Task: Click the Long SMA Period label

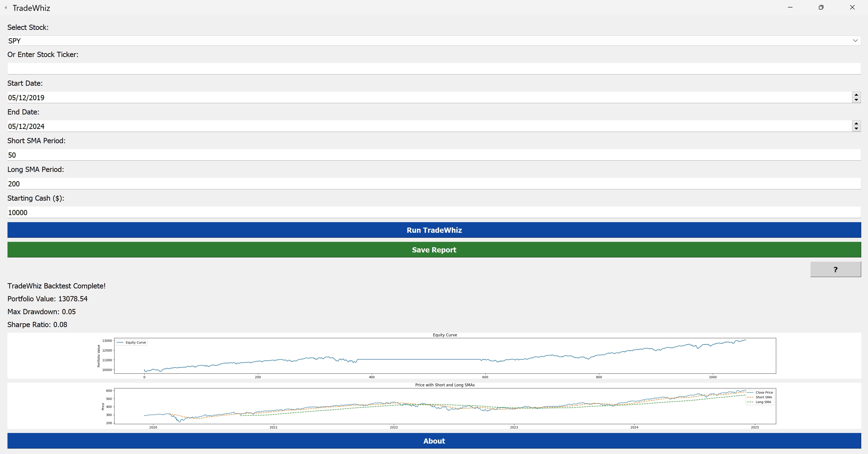Action: click(36, 169)
